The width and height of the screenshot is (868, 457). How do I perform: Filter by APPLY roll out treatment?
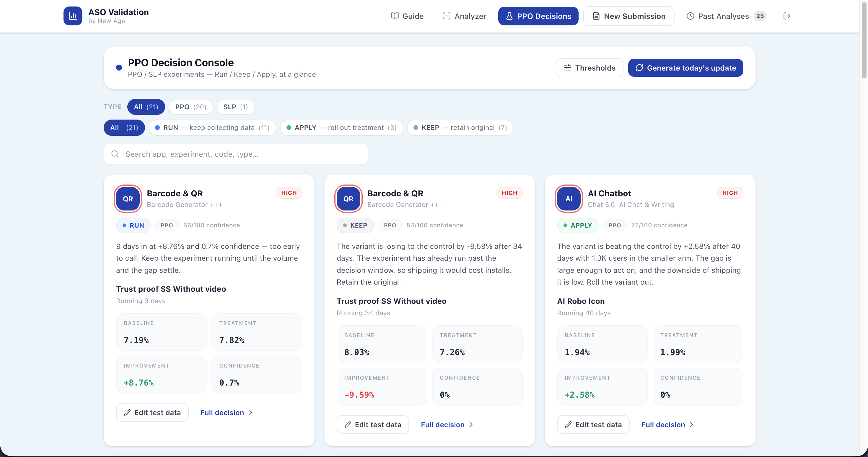click(341, 128)
